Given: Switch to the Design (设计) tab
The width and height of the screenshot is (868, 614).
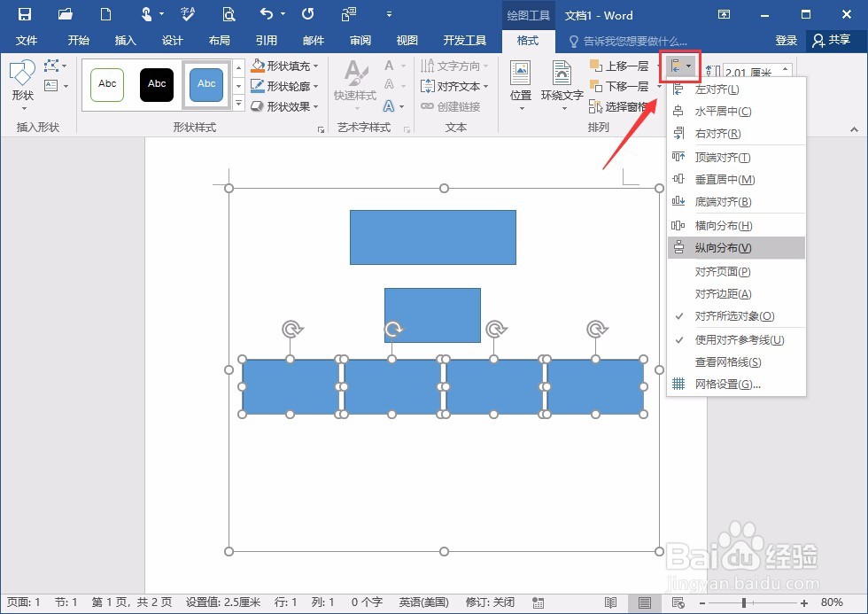Looking at the screenshot, I should (x=172, y=41).
